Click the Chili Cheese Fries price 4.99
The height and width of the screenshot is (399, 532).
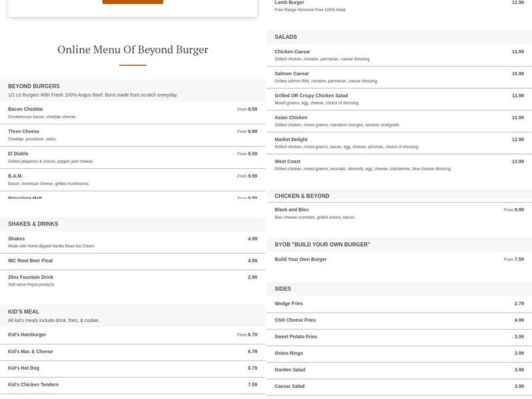[x=519, y=321]
